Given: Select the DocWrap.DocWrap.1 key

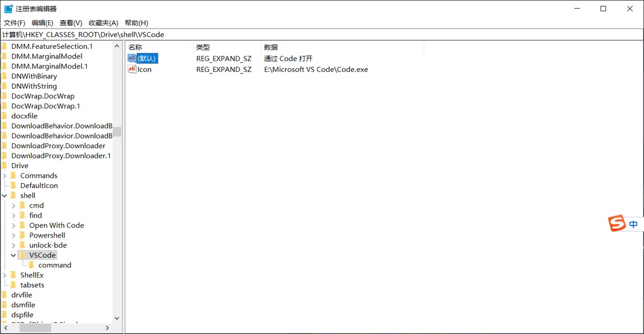Looking at the screenshot, I should click(x=46, y=106).
